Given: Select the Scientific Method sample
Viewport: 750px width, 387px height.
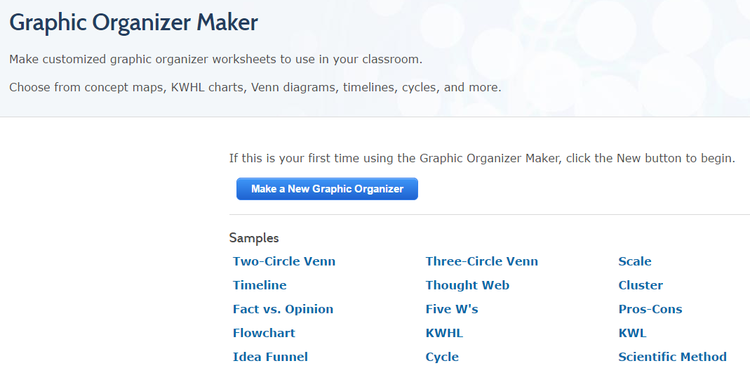Looking at the screenshot, I should 673,357.
